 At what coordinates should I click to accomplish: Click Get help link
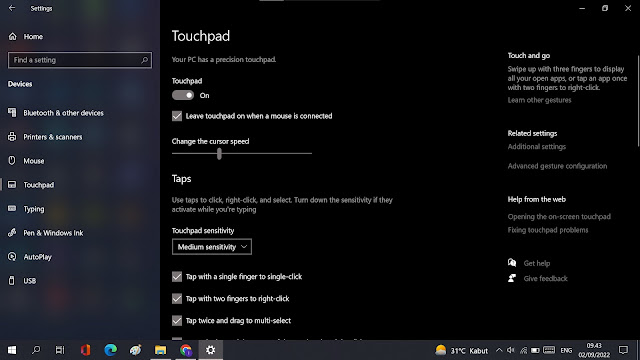[537, 263]
